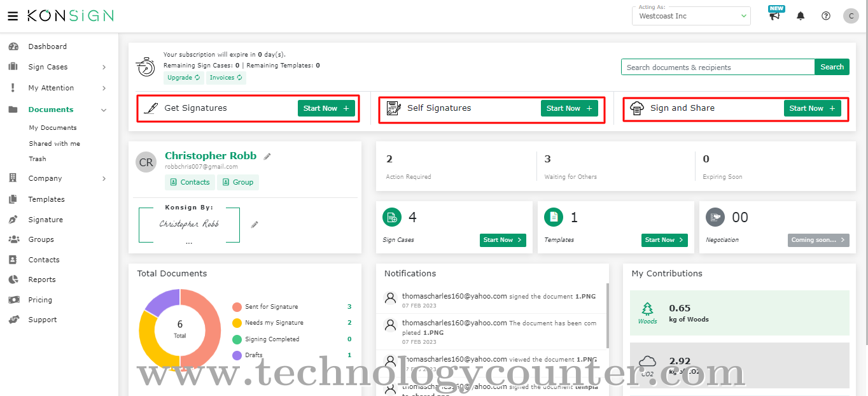Screen dimensions: 868x396
Task: Click the Self Signatures document icon
Action: 394,108
